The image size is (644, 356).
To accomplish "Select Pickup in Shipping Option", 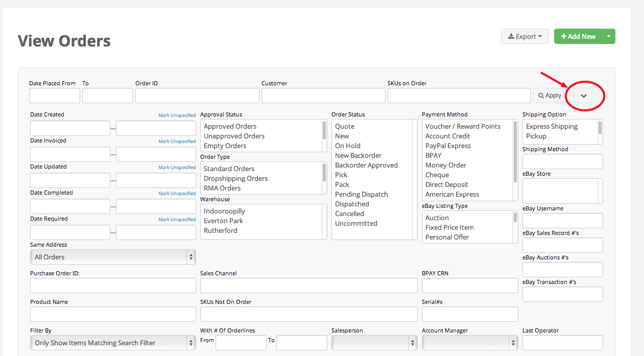I will tap(536, 136).
